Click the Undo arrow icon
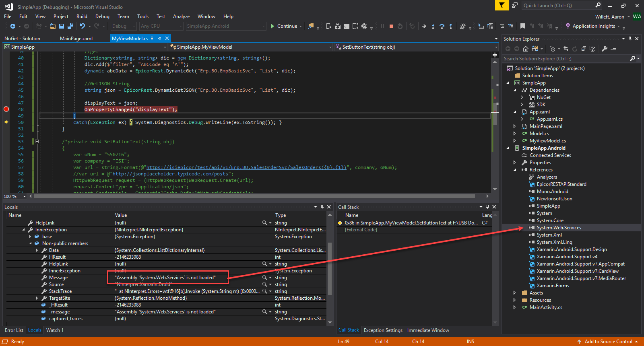644x346 pixels. pyautogui.click(x=83, y=26)
